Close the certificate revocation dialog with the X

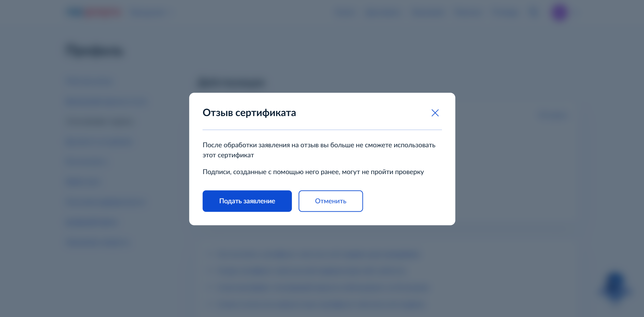tap(435, 113)
